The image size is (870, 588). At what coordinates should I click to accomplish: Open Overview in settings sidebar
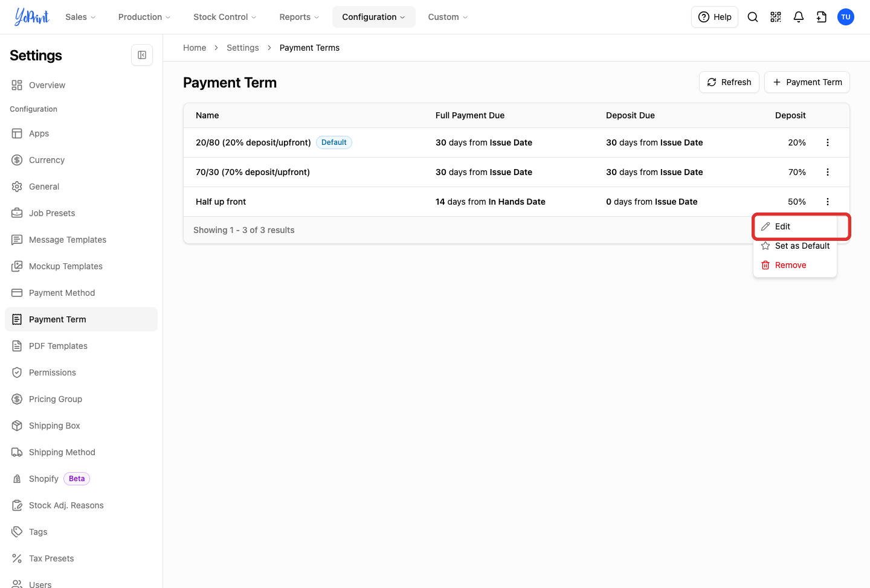point(81,85)
